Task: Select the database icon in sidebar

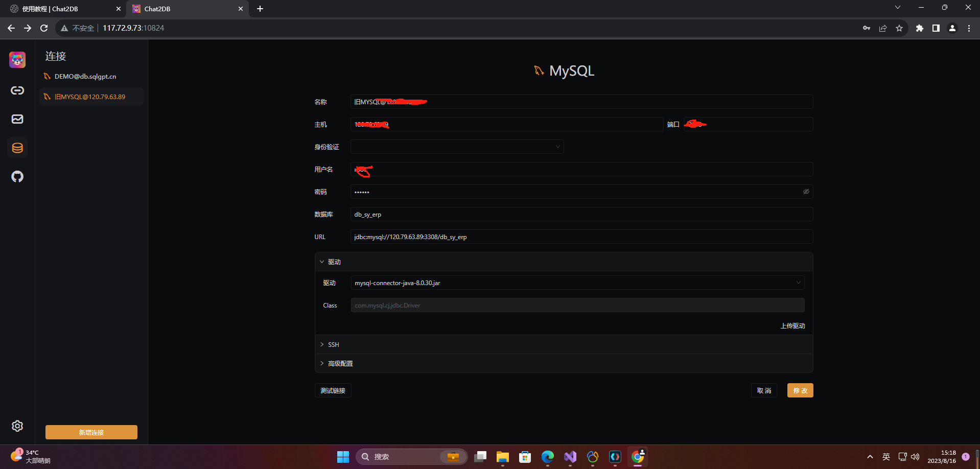Action: [17, 148]
